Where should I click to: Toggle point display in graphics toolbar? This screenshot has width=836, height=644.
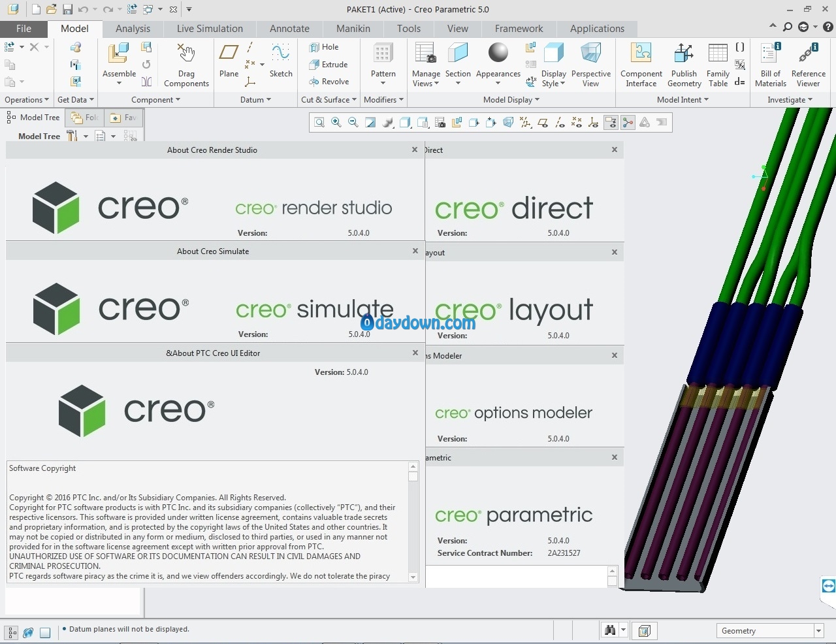[x=577, y=122]
